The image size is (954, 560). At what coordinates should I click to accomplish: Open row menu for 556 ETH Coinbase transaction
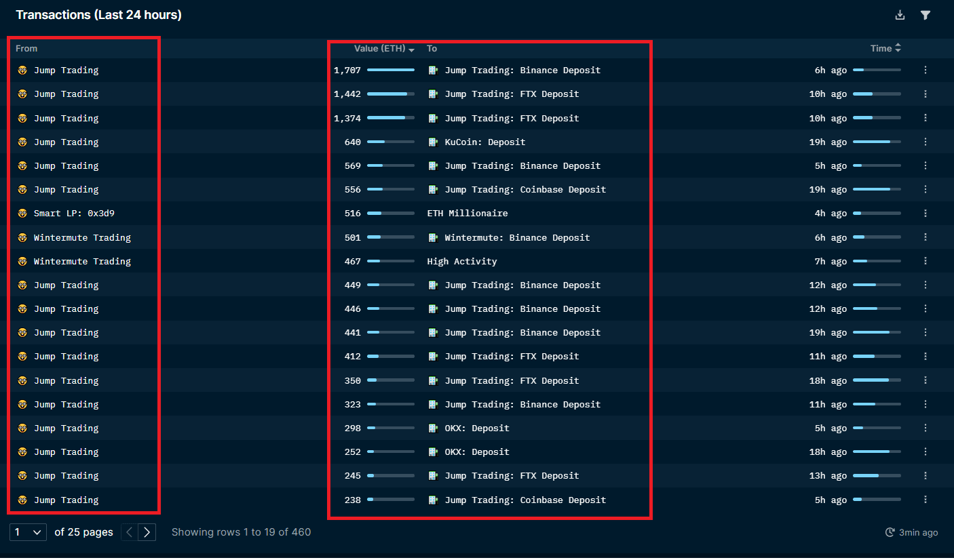[x=926, y=189]
